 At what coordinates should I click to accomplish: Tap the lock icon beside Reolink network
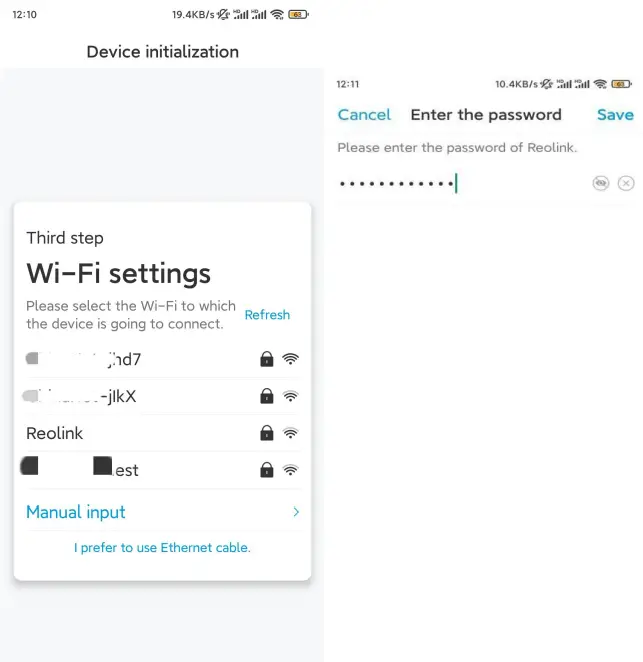pos(266,433)
